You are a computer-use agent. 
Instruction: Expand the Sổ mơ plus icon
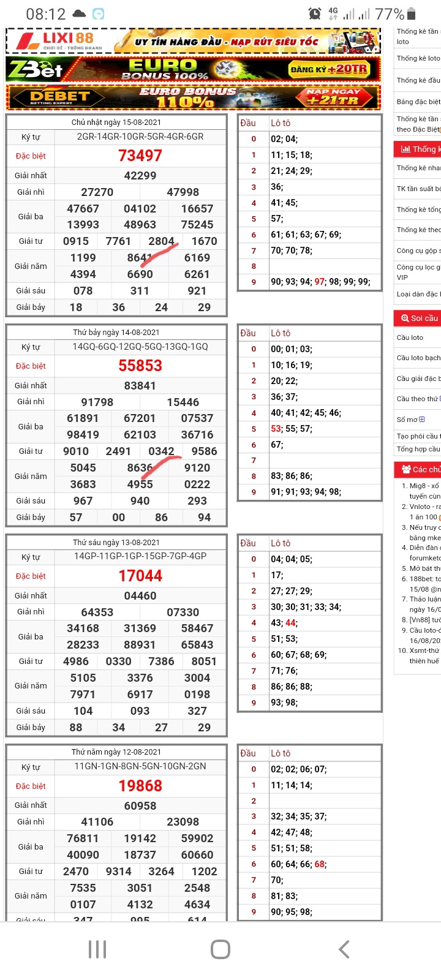(x=421, y=420)
